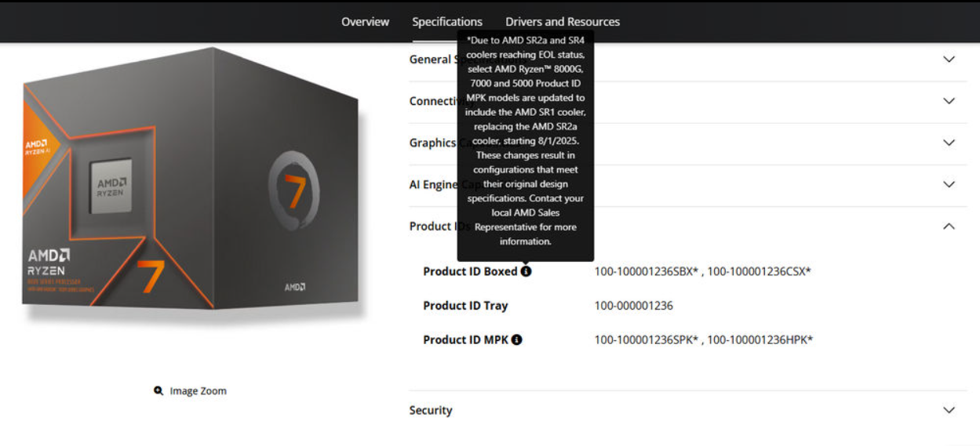Collapse the Product IDs section chevron
Screen dimensions: 980x446
[949, 227]
